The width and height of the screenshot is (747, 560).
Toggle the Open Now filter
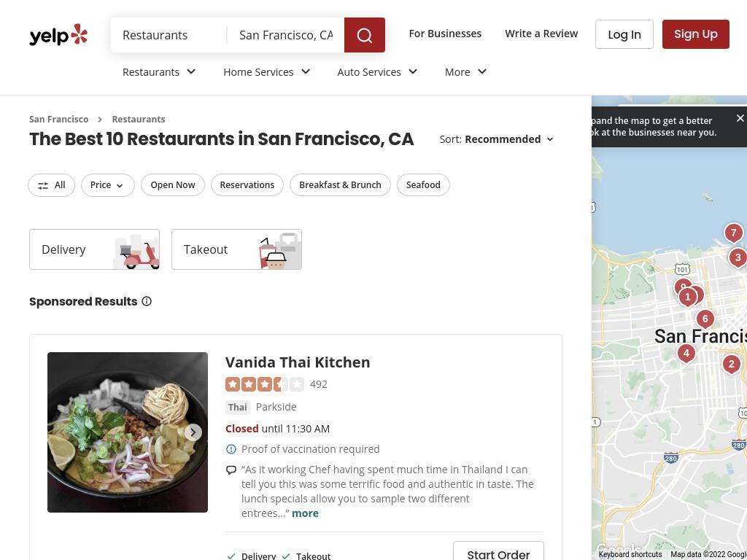[x=172, y=184]
